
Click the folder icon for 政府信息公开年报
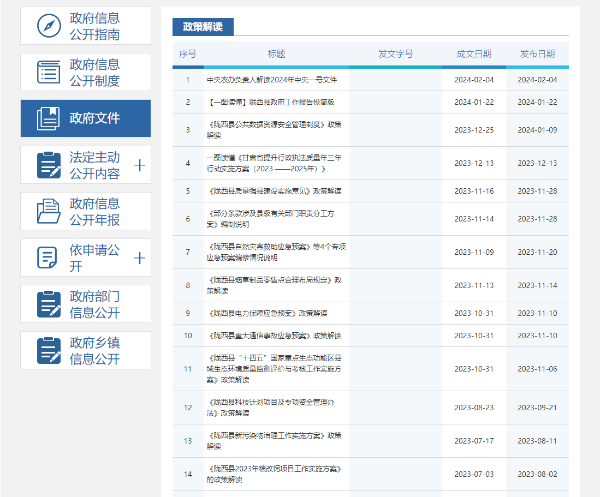tap(48, 211)
